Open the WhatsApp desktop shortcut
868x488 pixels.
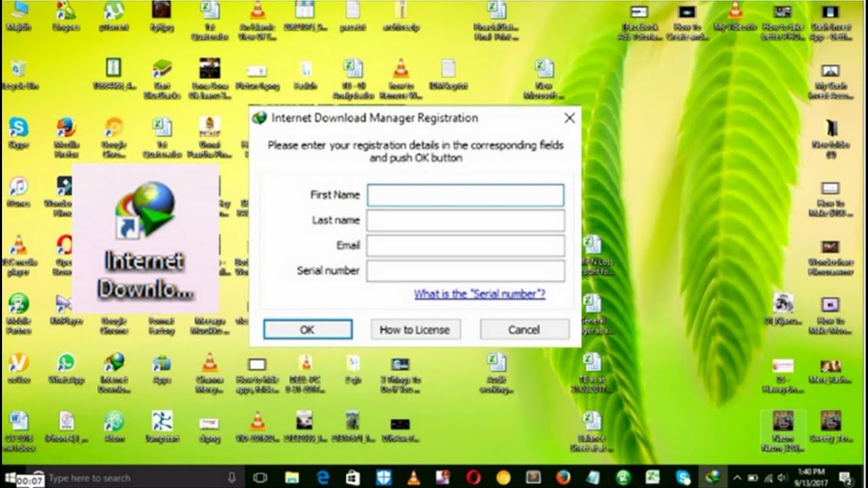[x=66, y=367]
